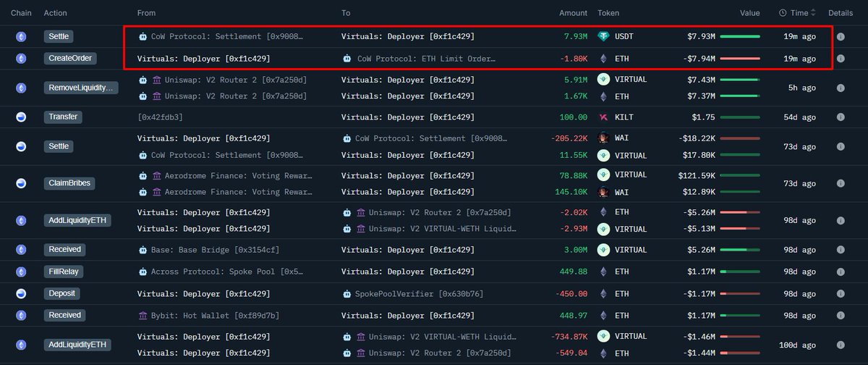Viewport: 868px width, 365px height.
Task: Sort by the Action column header
Action: click(x=56, y=13)
